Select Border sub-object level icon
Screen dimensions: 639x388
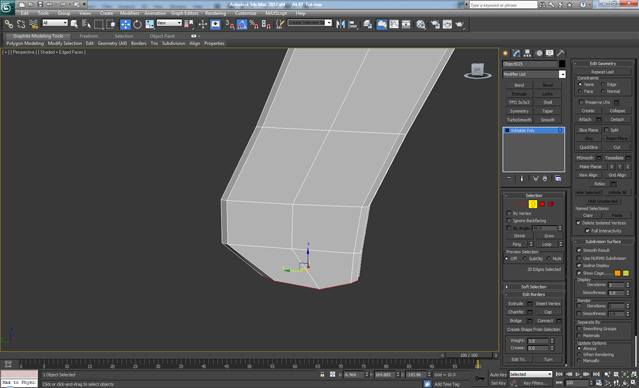533,204
